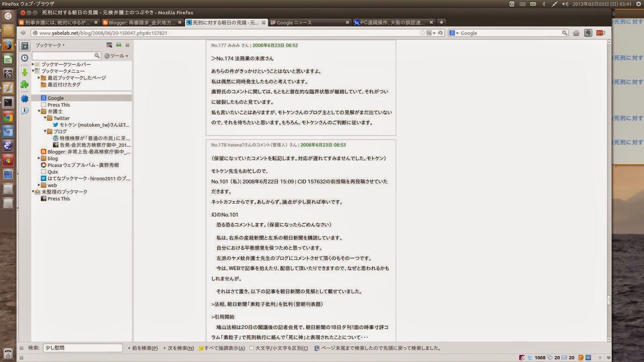This screenshot has width=644, height=362.
Task: Collapse the Twitter bookmark folder
Action: click(x=45, y=118)
